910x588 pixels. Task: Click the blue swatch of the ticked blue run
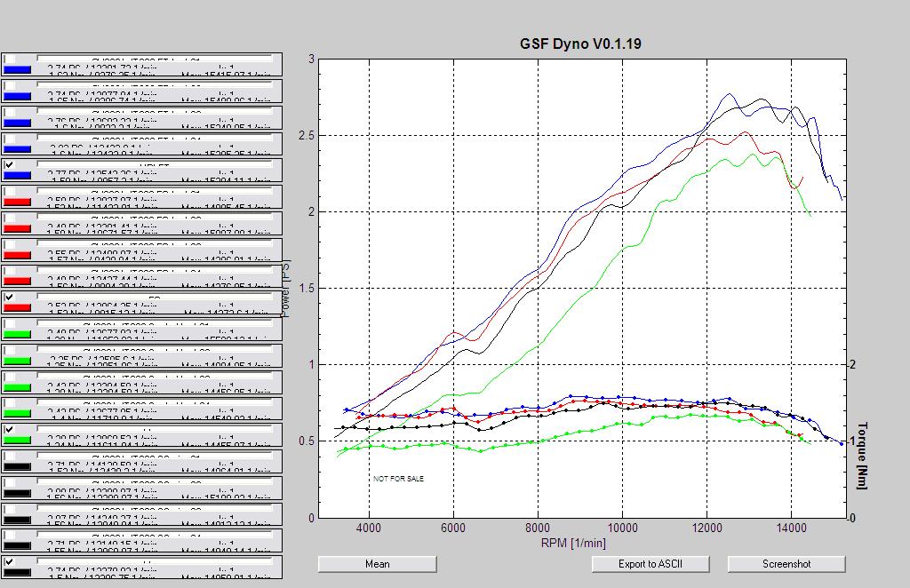(x=18, y=176)
